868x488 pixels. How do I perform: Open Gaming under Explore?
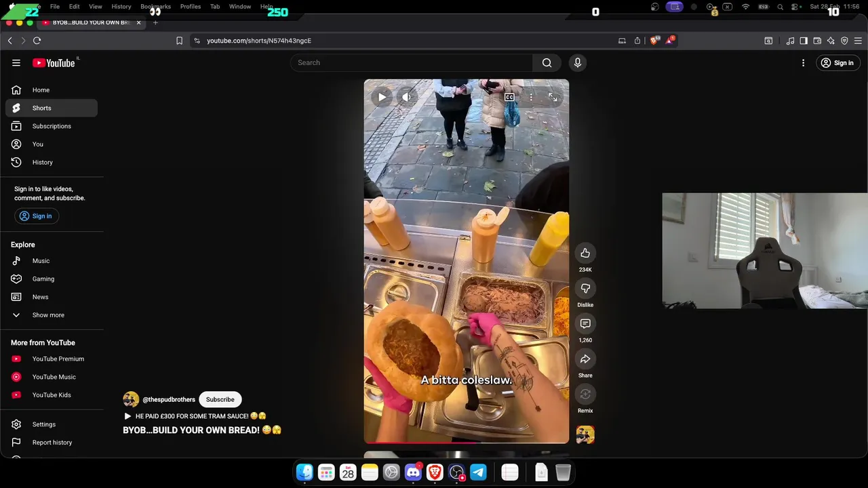(52, 279)
